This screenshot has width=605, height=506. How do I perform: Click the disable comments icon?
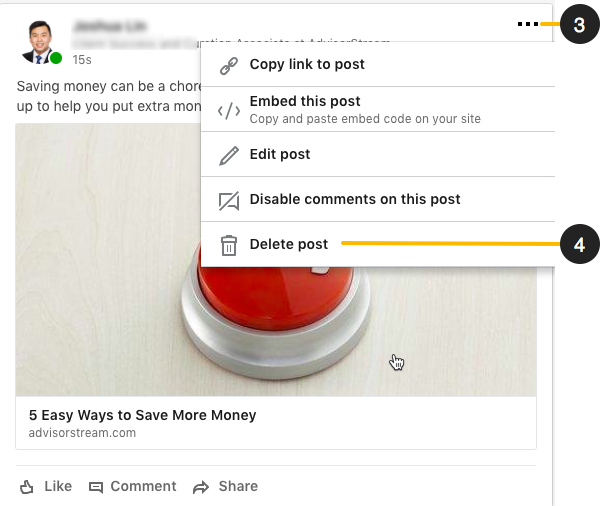pos(229,201)
